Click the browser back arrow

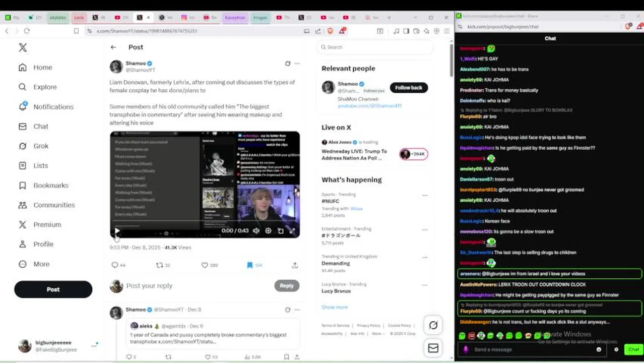[x=7, y=31]
